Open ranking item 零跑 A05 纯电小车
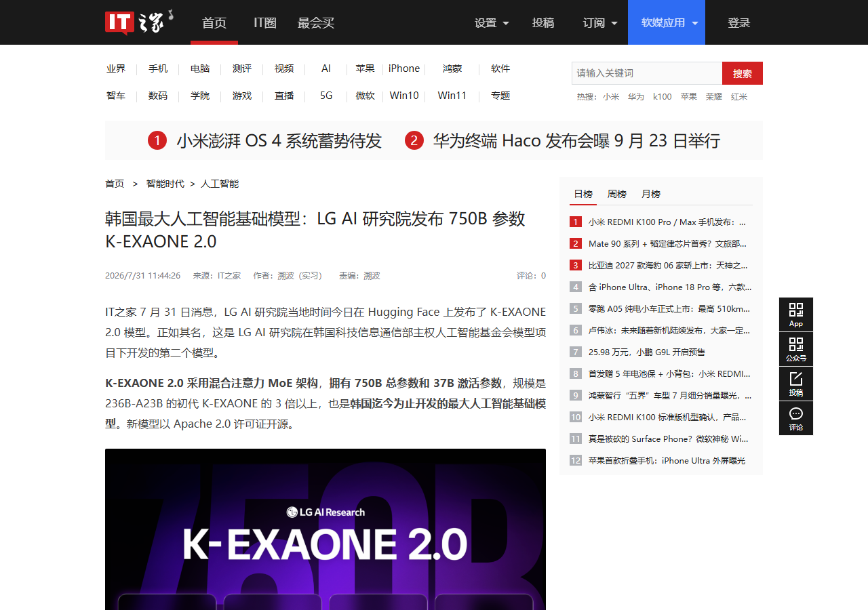 669,308
